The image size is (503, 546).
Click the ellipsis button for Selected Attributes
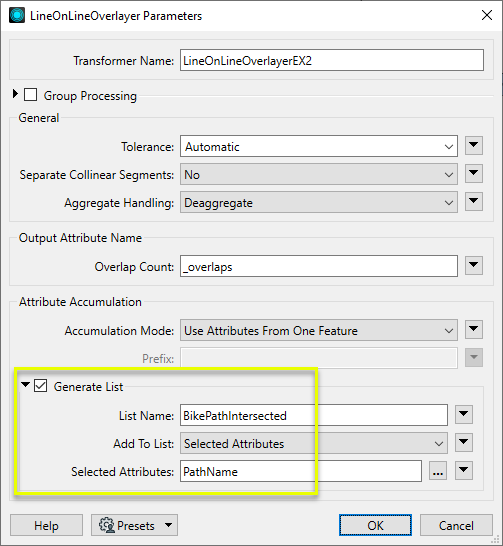pos(438,471)
